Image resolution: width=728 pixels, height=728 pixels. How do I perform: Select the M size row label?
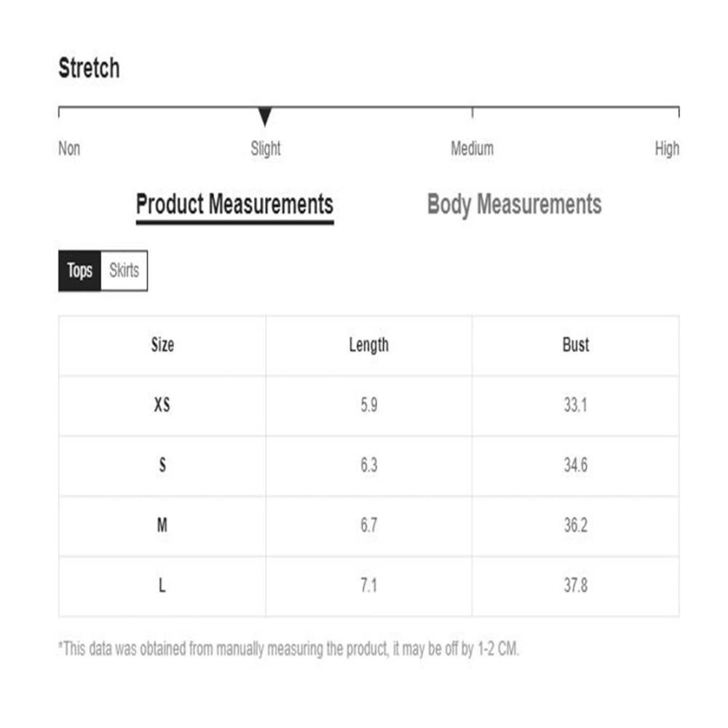point(162,526)
